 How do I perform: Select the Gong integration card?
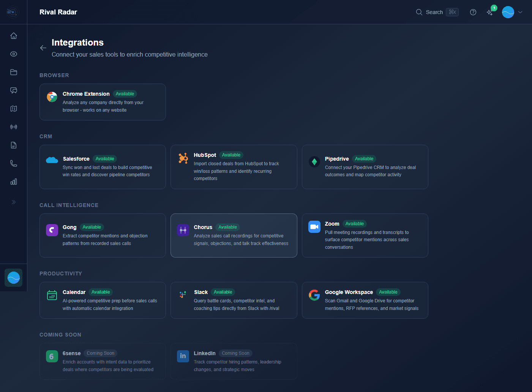[102, 236]
